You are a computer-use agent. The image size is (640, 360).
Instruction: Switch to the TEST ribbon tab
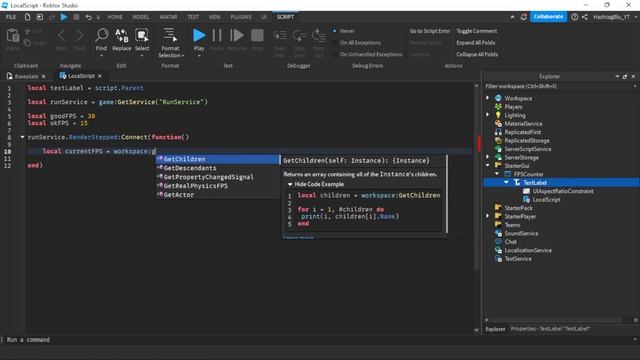(193, 17)
